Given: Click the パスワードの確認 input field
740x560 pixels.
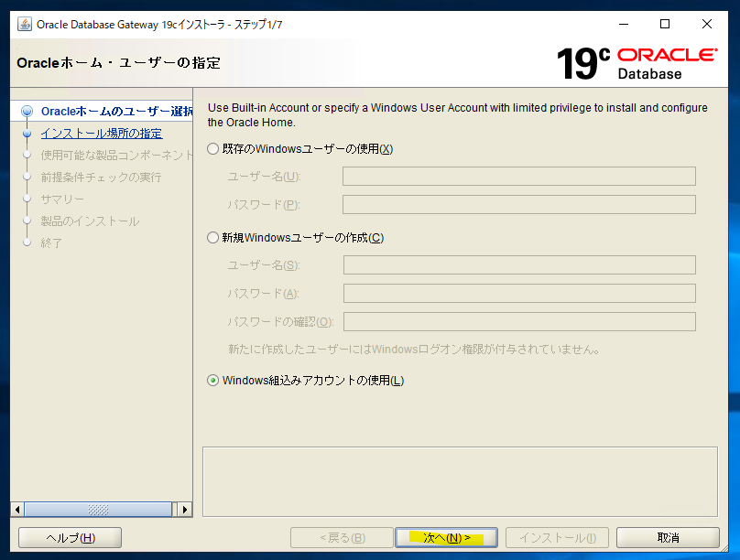Looking at the screenshot, I should tap(518, 321).
